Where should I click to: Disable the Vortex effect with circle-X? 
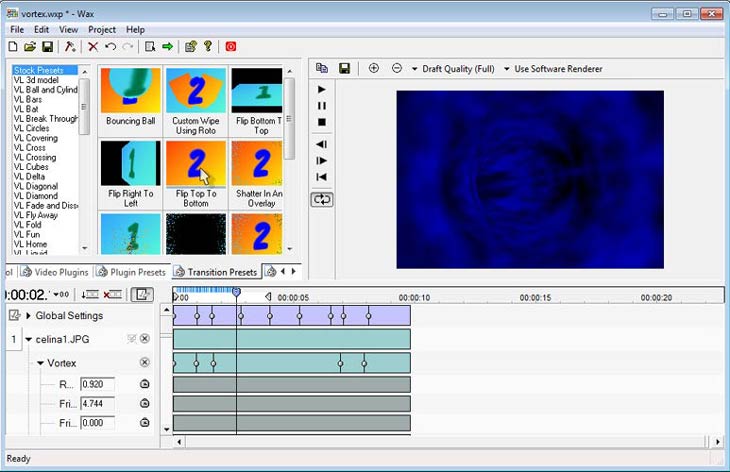(x=144, y=362)
